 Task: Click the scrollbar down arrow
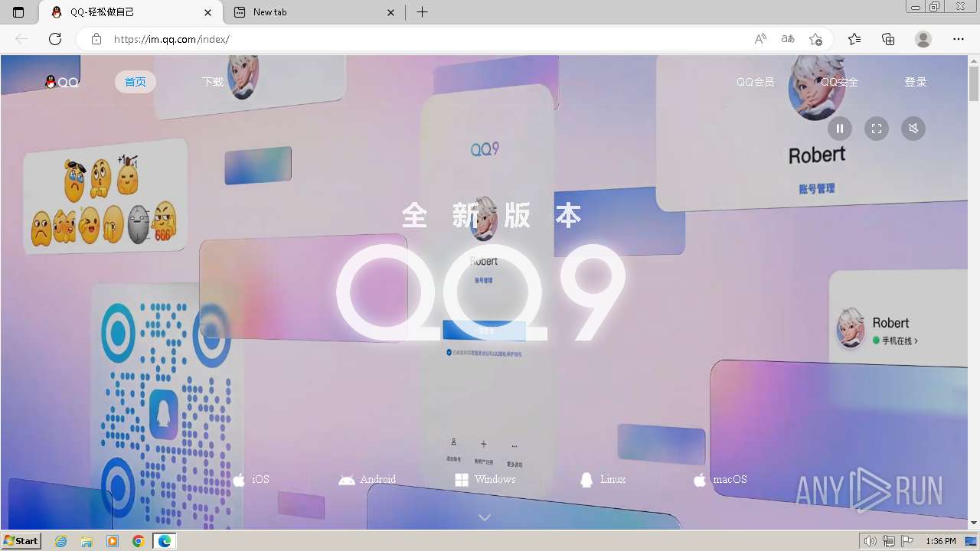pos(974,523)
